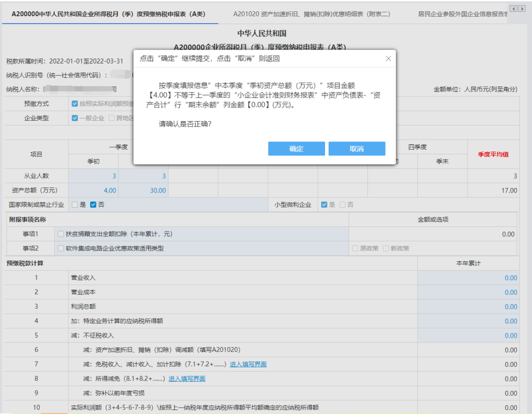Tick 软件集成电路企业优惠政策适用类型 checkbox

61,249
